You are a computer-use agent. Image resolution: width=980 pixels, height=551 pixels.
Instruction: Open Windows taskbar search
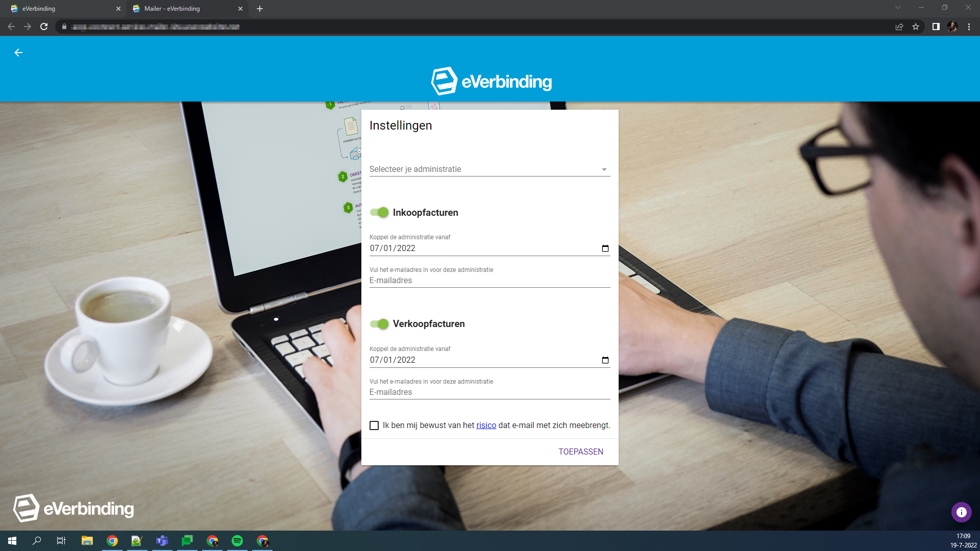coord(37,541)
